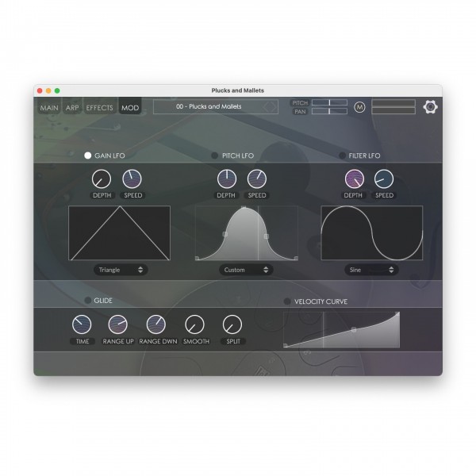
Task: Minimize the window with the yellow button
Action: pyautogui.click(x=48, y=90)
